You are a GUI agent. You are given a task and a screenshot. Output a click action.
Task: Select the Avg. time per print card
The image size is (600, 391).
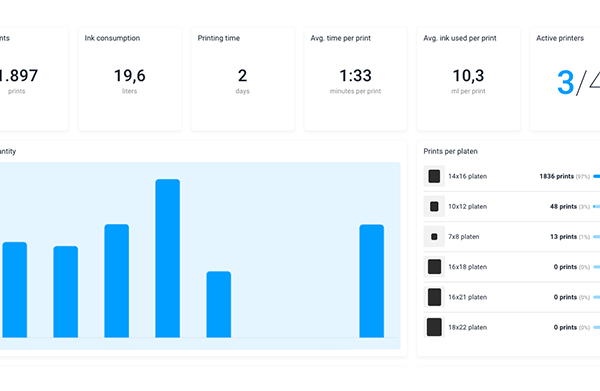tap(355, 79)
